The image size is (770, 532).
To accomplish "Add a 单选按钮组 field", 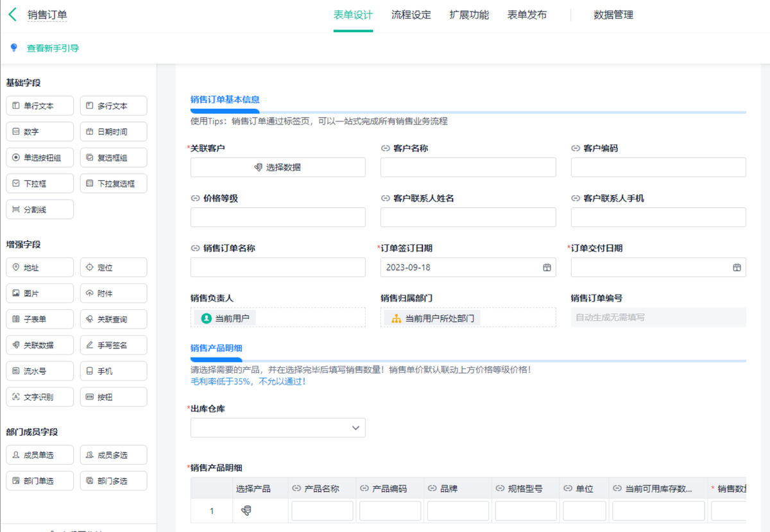I will 40,158.
